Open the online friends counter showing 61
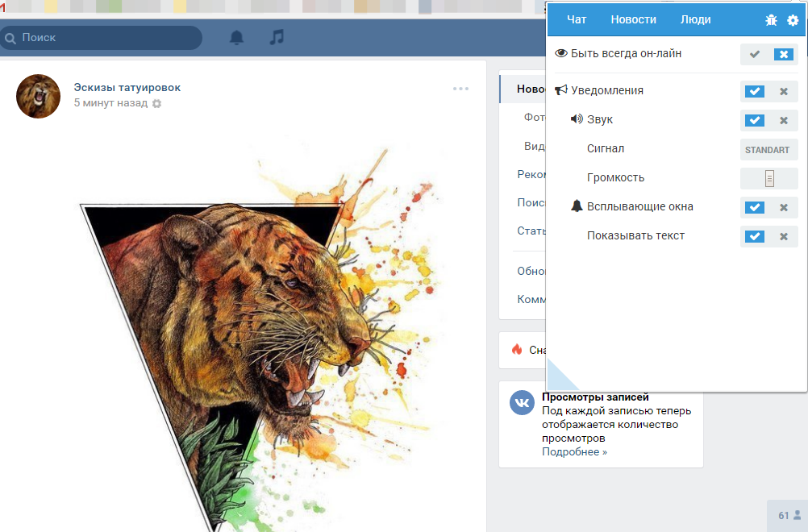 click(x=788, y=516)
